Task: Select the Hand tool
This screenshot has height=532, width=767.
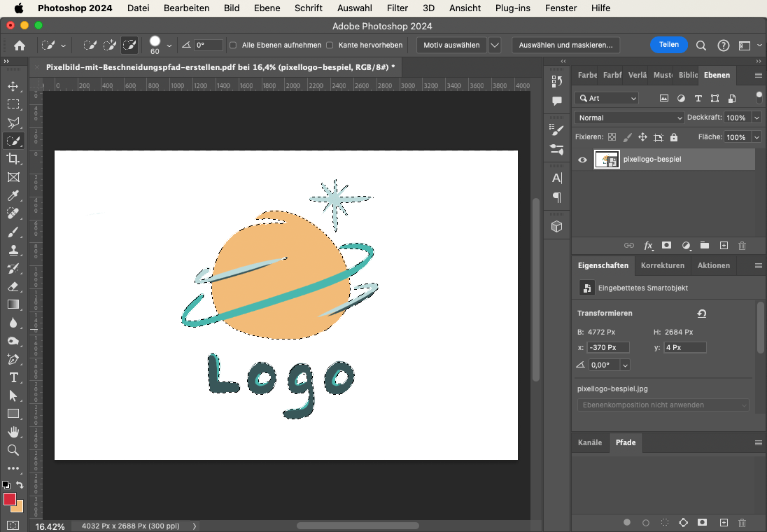Action: pyautogui.click(x=13, y=432)
